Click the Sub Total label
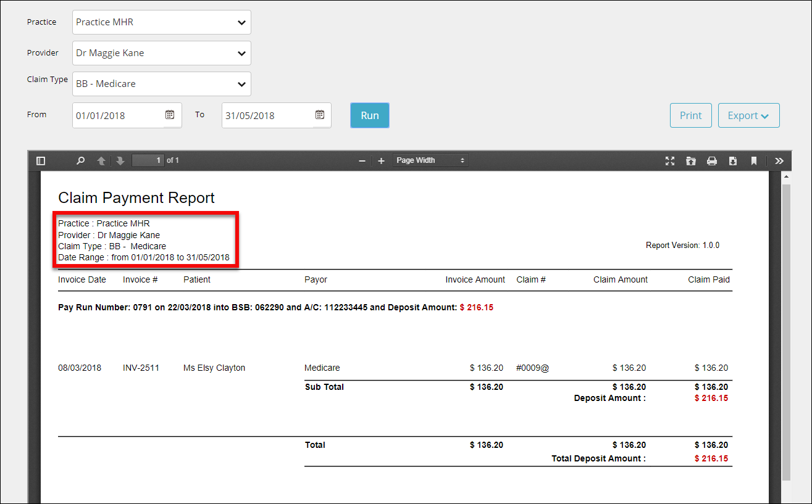 [324, 387]
